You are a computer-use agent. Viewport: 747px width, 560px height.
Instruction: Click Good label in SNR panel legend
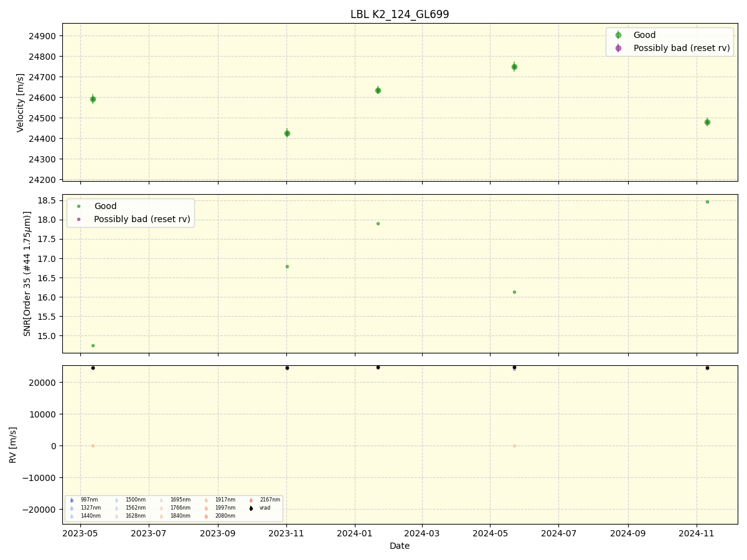click(105, 206)
